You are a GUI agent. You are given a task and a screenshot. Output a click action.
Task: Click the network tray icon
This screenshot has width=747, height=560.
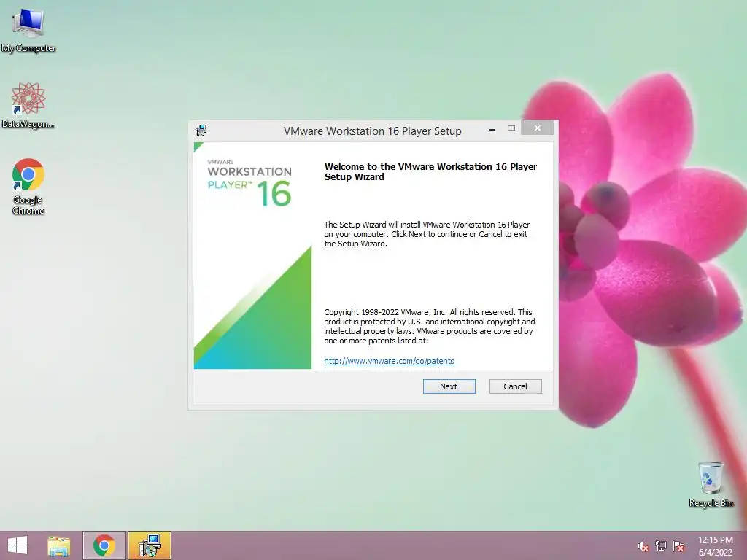[661, 546]
